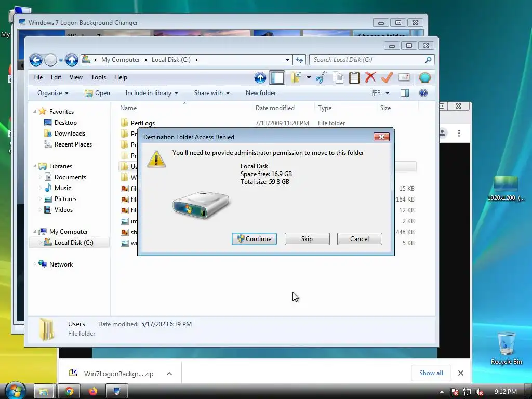The image size is (532, 399).
Task: Expand the Documents library node
Action: tap(40, 177)
